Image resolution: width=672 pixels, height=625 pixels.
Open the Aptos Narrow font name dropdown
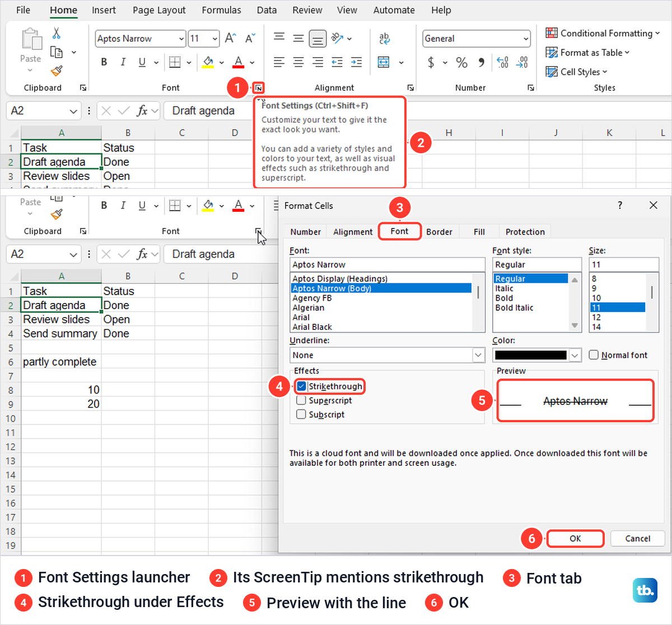pyautogui.click(x=181, y=39)
